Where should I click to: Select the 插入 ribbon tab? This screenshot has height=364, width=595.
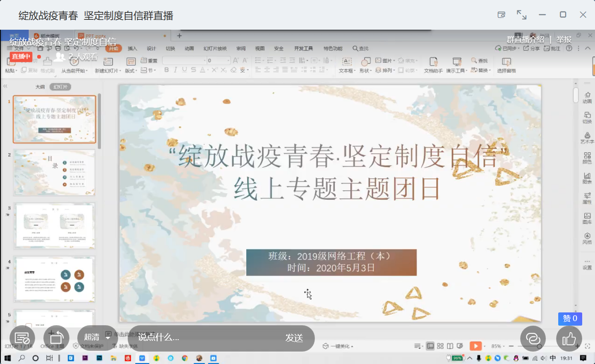point(132,49)
